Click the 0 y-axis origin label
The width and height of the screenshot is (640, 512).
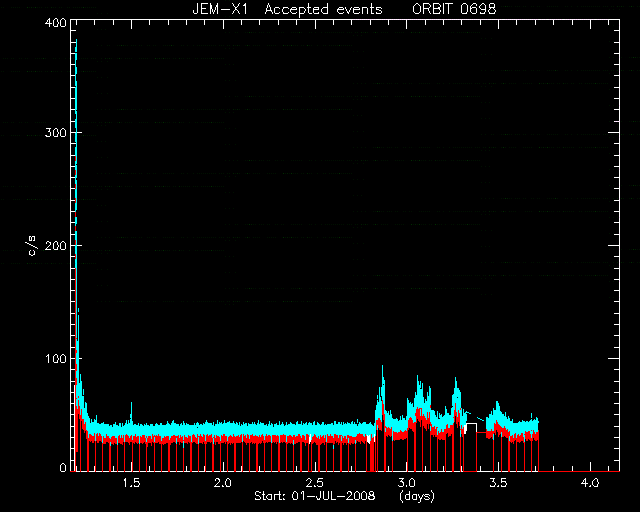click(x=62, y=468)
